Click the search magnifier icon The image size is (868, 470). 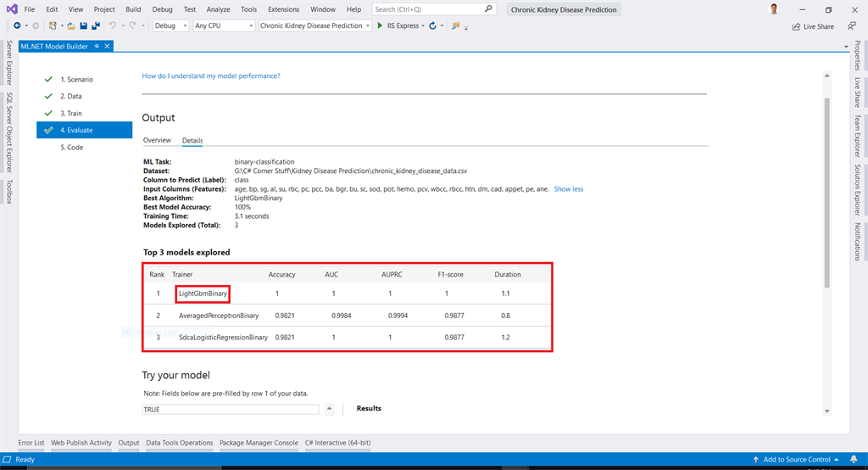tap(488, 8)
